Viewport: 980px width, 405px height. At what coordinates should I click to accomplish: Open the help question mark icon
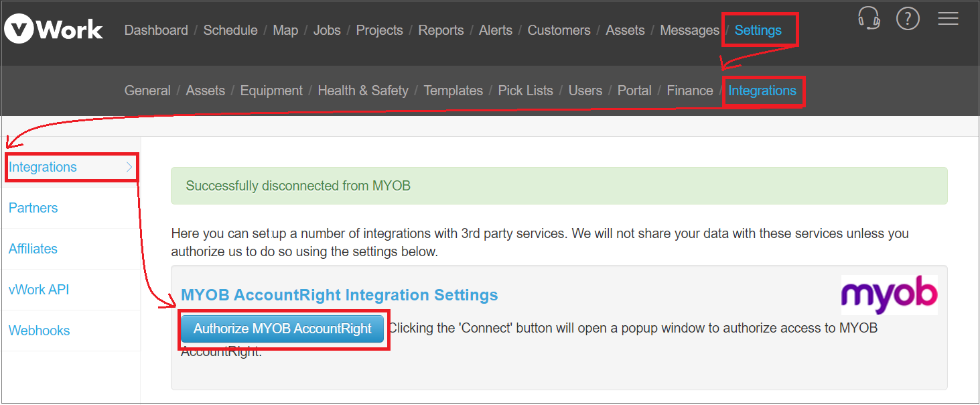tap(908, 19)
